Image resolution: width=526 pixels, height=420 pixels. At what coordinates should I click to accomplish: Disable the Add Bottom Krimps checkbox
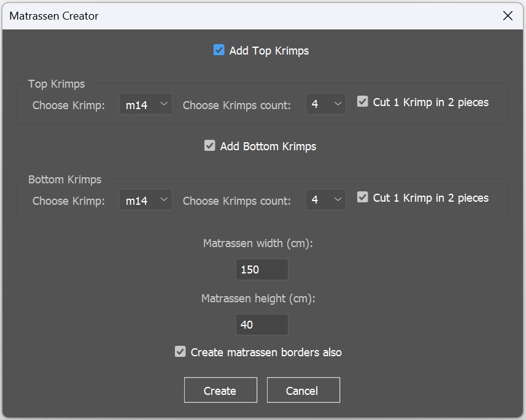[x=210, y=146]
